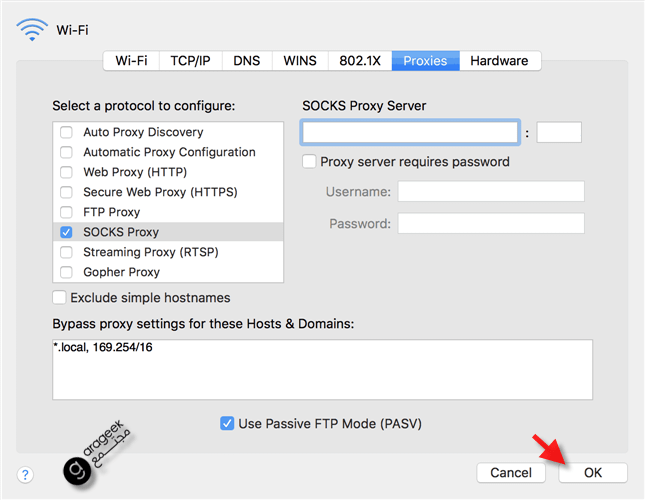This screenshot has height=500, width=645.
Task: Check Proxy server requires password
Action: point(309,162)
